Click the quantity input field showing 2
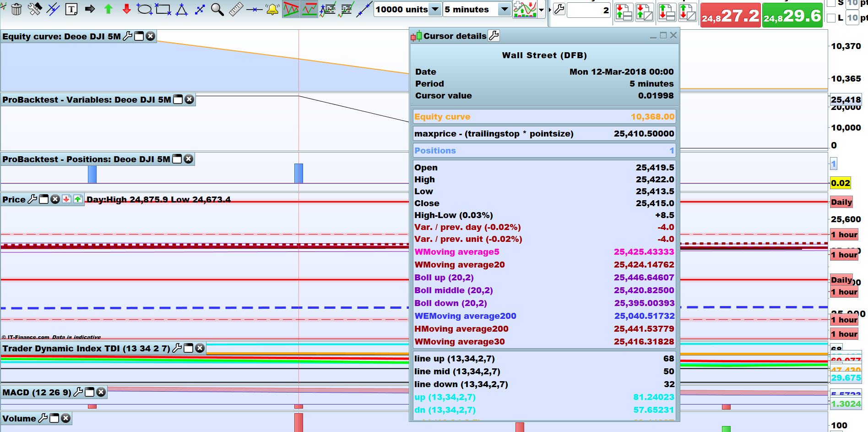Viewport: 868px width, 432px height. pyautogui.click(x=589, y=10)
